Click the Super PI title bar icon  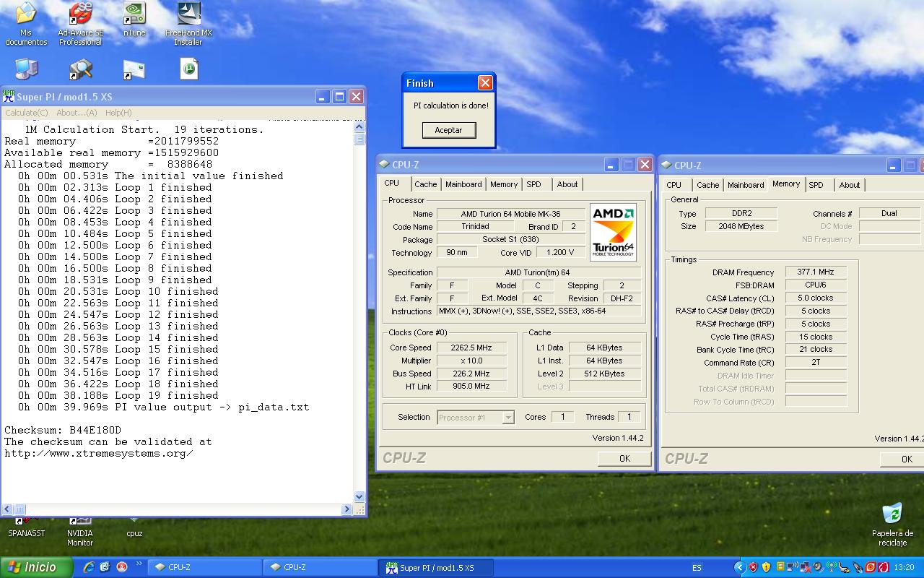(x=9, y=97)
